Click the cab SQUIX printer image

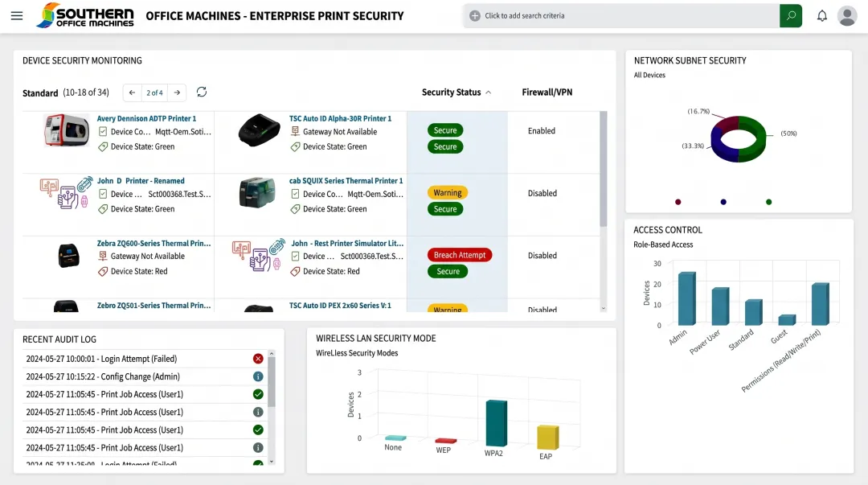tap(257, 192)
